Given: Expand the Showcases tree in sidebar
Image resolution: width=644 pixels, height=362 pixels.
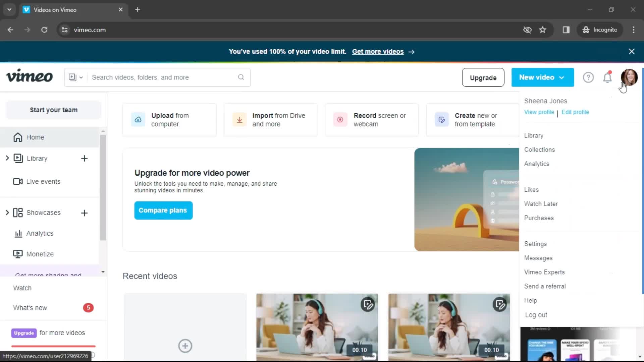Looking at the screenshot, I should point(7,213).
